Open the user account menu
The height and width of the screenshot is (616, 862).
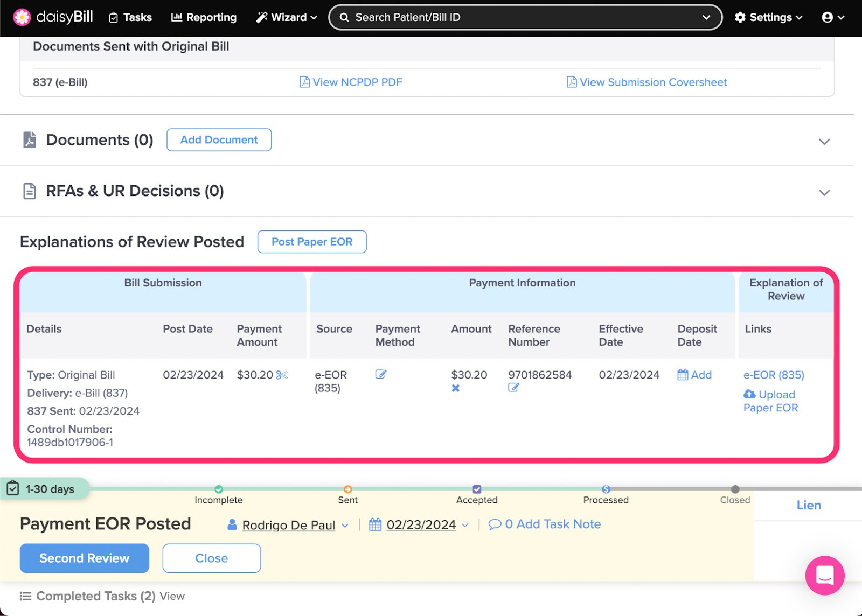click(x=833, y=17)
